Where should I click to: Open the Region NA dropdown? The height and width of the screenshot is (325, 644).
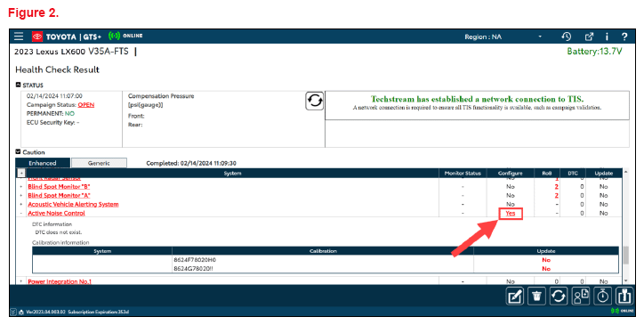pos(503,37)
